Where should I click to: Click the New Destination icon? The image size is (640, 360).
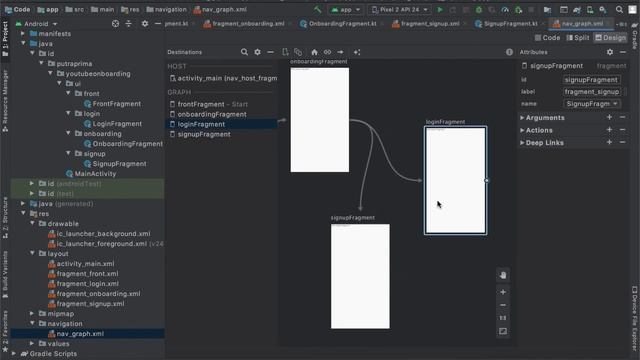285,52
